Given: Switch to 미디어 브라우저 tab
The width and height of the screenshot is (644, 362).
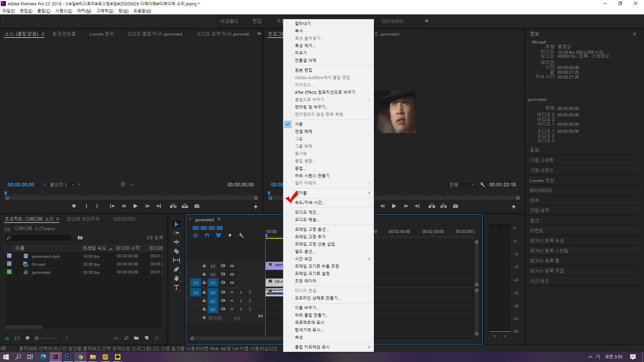Looking at the screenshot, I should tap(83, 219).
